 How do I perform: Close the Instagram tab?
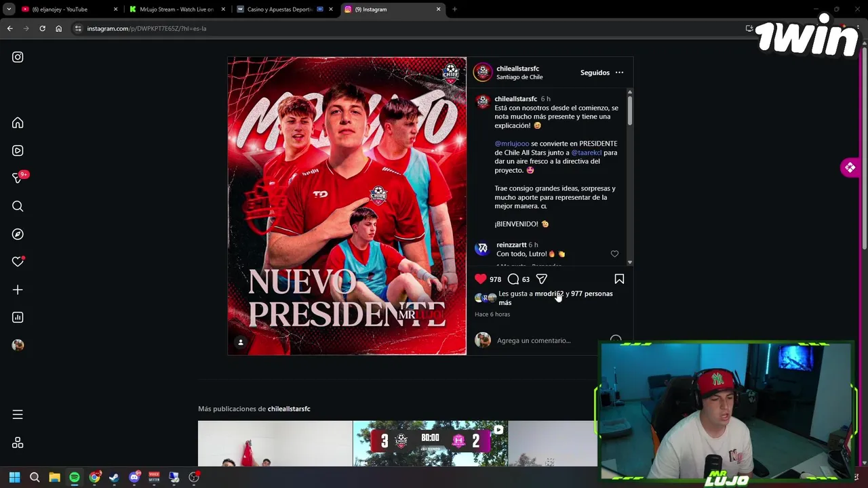click(438, 9)
